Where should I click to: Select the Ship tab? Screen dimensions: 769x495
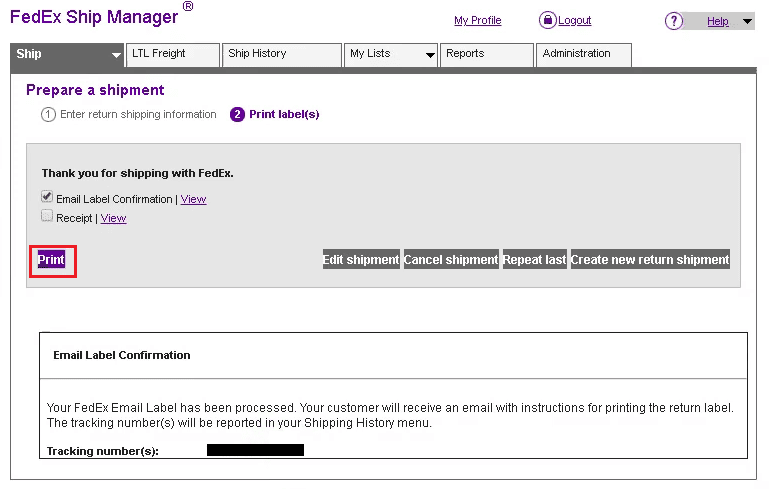pos(67,55)
